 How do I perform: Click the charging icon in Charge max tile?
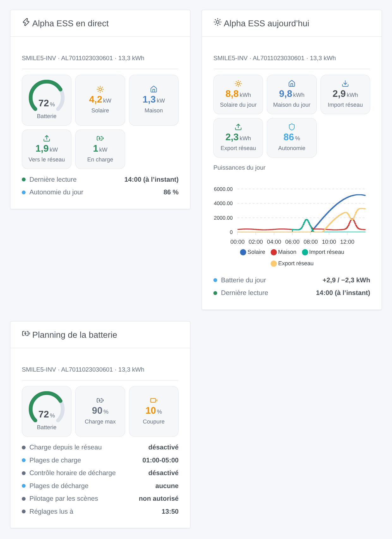100,400
